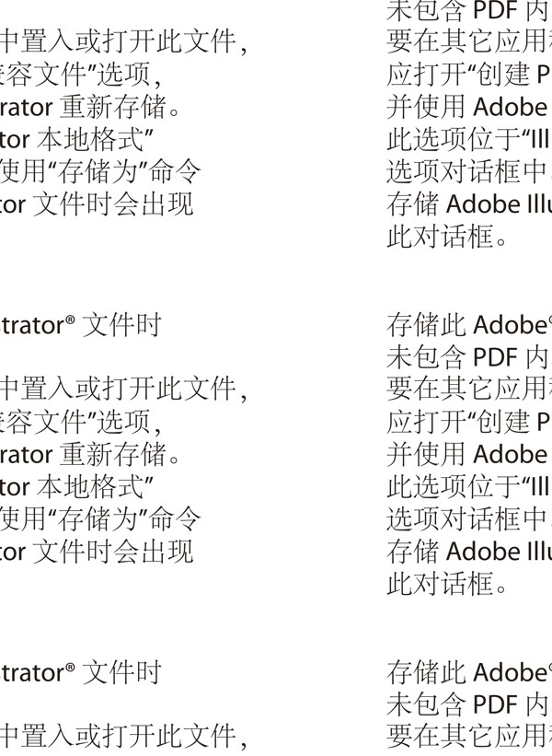Click '选项对话框中' line in the middle right paragraph
The width and height of the screenshot is (552, 756).
(469, 518)
